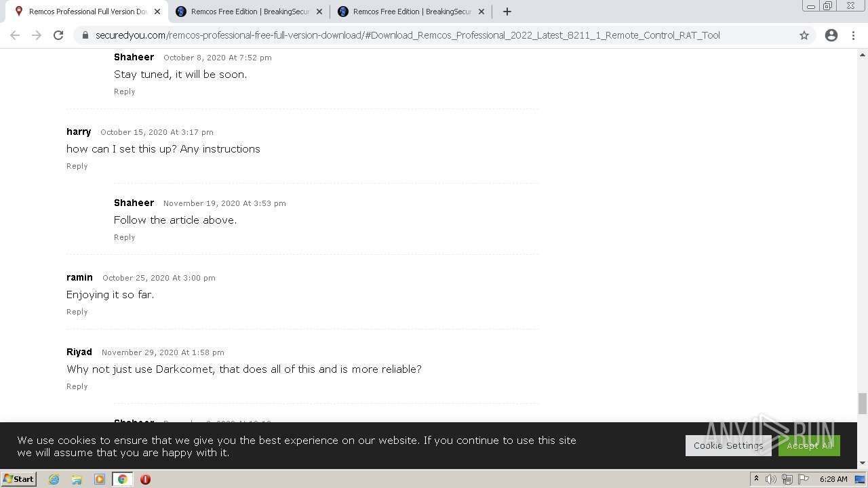Image resolution: width=868 pixels, height=488 pixels.
Task: Close the Remcos Professional Full Version tab
Action: (x=157, y=12)
